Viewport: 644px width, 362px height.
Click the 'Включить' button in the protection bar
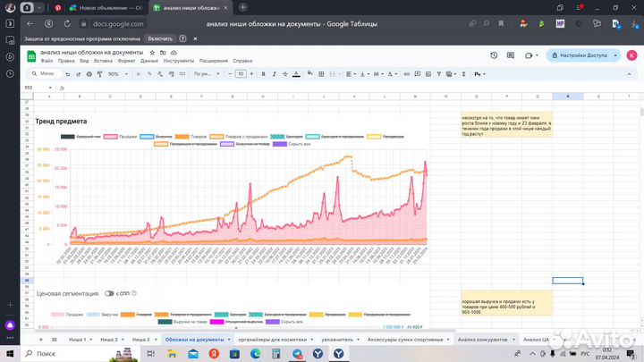click(160, 38)
